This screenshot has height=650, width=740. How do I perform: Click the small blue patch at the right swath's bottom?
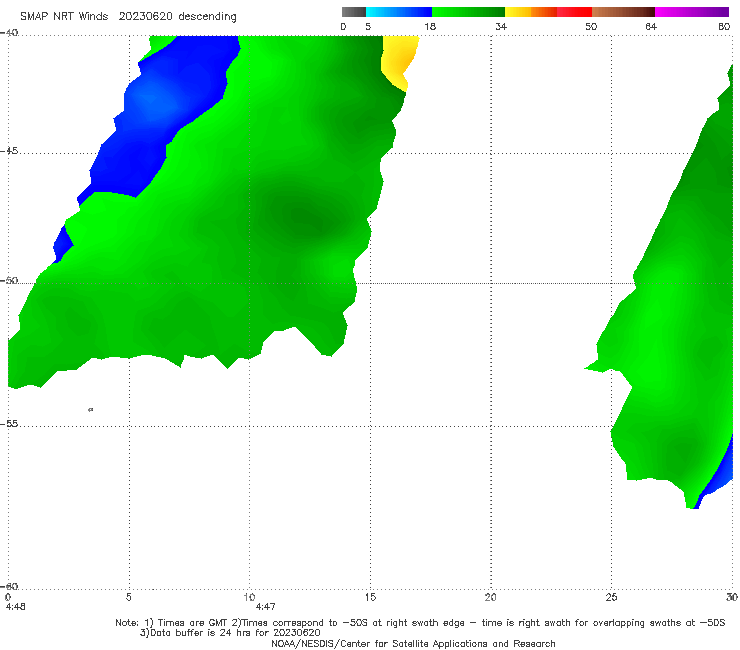(x=718, y=474)
